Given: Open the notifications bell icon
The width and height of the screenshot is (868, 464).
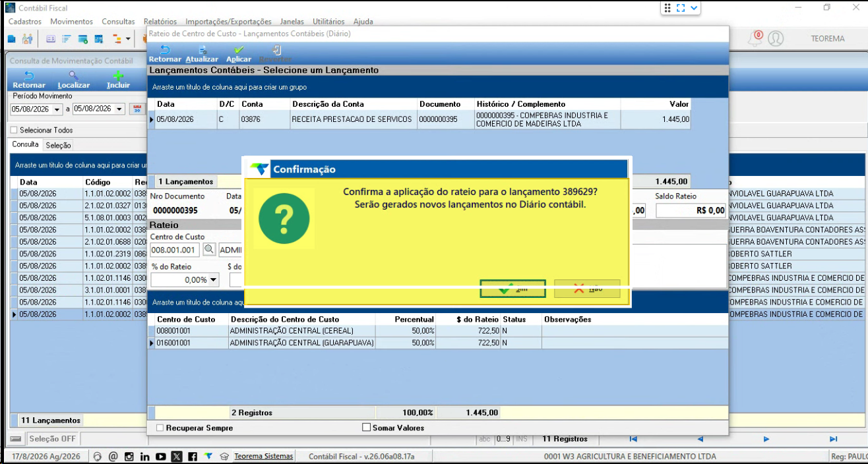Looking at the screenshot, I should tap(755, 38).
